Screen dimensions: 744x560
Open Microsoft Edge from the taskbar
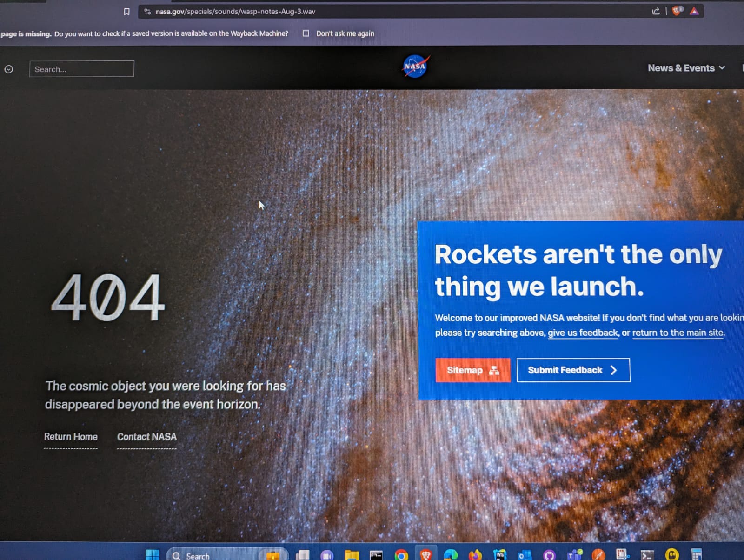tap(450, 555)
